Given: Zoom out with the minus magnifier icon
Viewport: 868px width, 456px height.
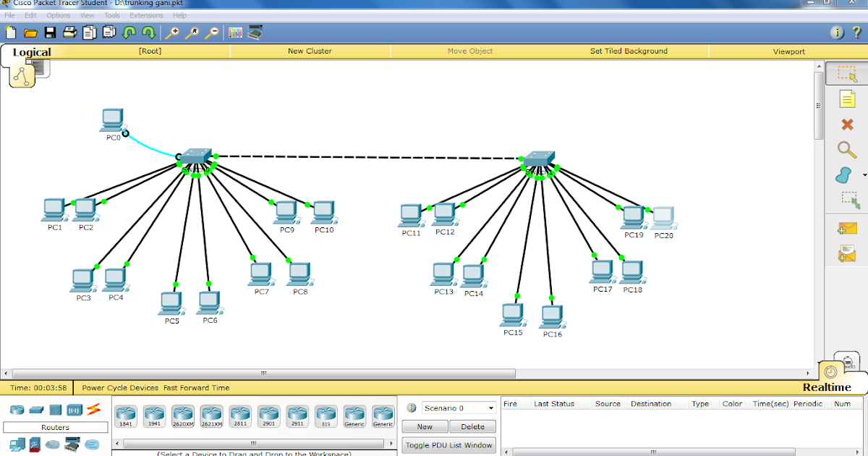Looking at the screenshot, I should click(211, 33).
